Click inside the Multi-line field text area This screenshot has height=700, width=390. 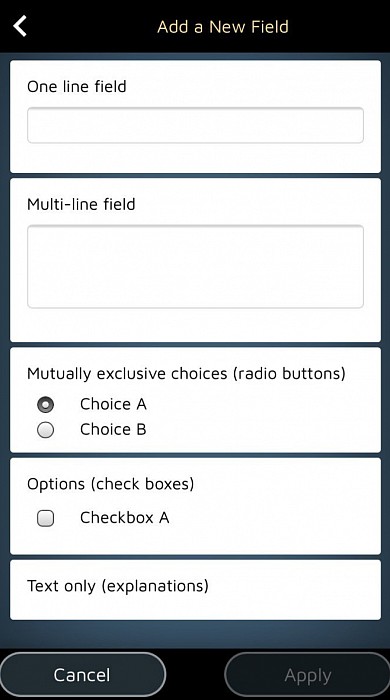coord(195,267)
